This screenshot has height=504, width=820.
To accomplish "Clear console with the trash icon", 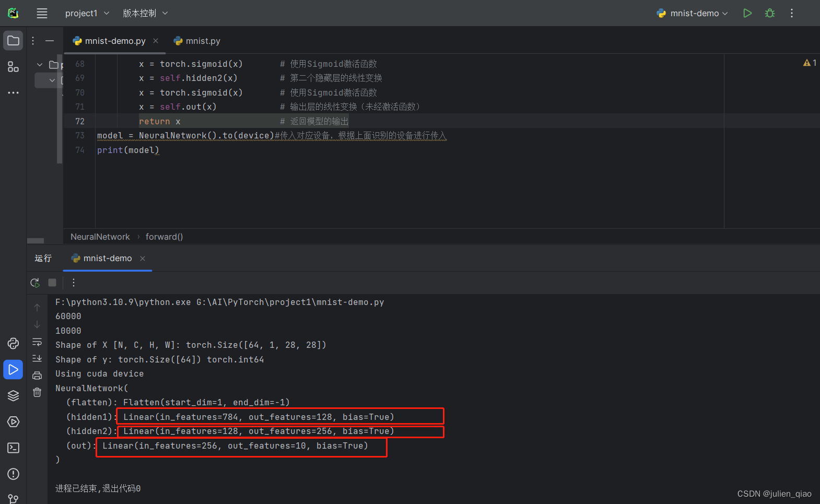I will (x=37, y=392).
